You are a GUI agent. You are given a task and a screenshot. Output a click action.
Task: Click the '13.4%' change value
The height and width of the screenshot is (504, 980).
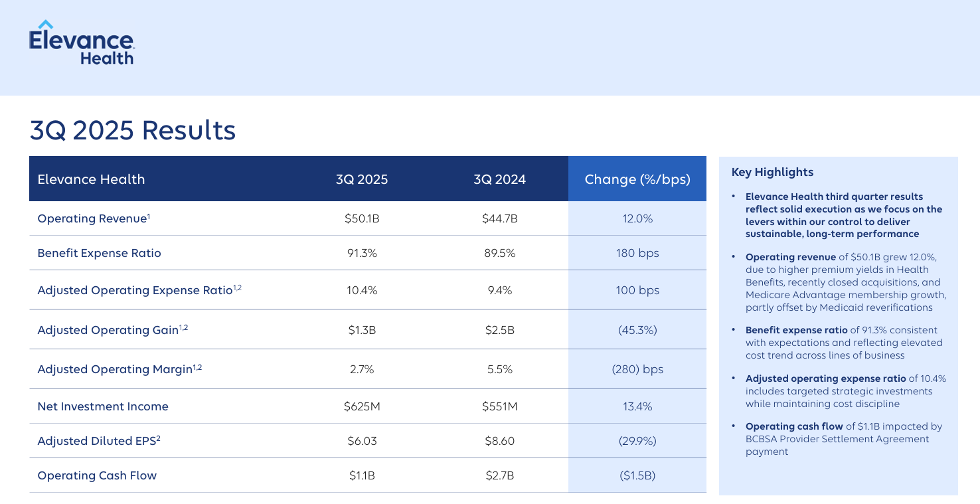click(x=637, y=406)
